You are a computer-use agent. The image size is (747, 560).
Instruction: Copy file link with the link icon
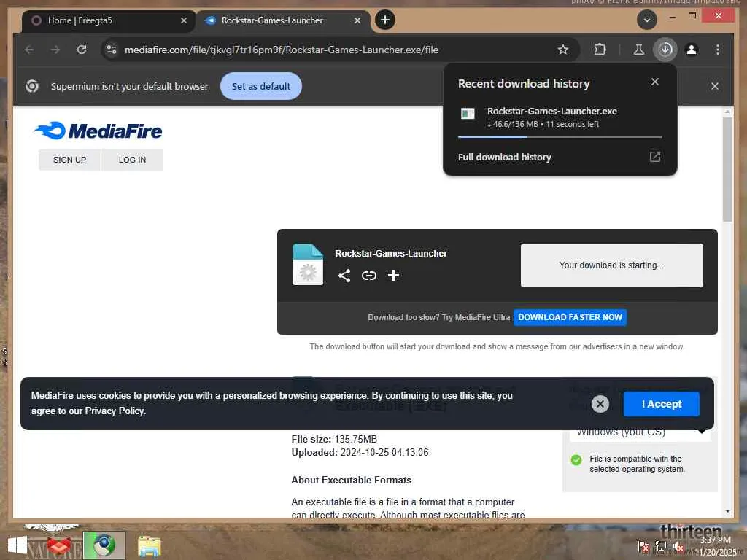pos(368,275)
